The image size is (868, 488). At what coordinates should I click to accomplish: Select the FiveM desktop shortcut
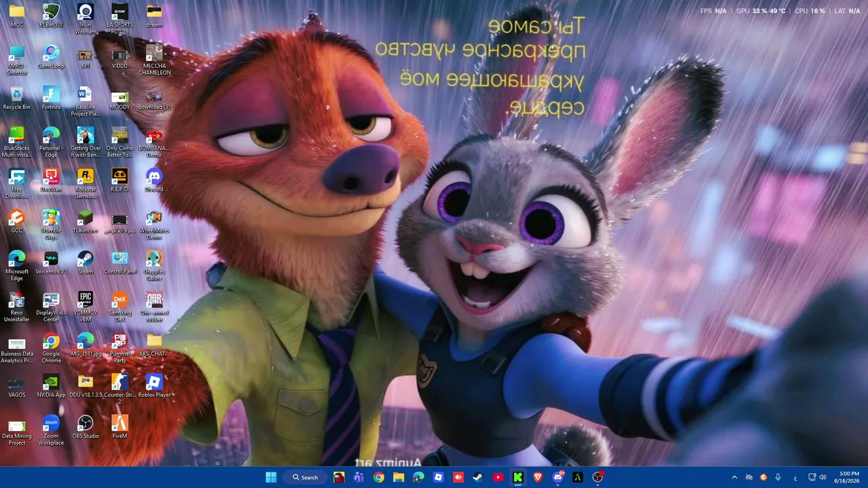[x=120, y=428]
